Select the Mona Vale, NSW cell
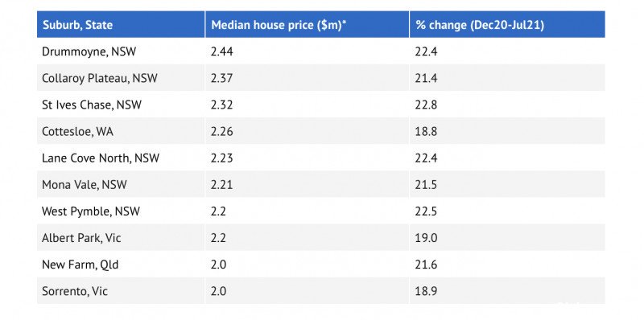 (x=121, y=185)
